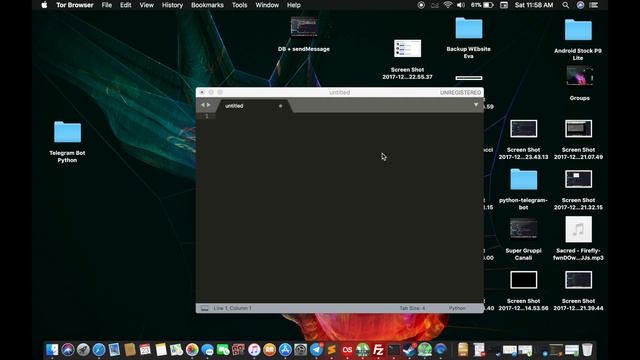Open Sublime Text icon in Dock

pyautogui.click(x=332, y=350)
